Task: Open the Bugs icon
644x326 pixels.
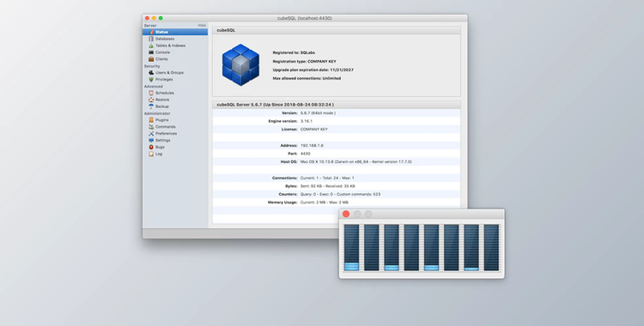Action: tap(151, 147)
